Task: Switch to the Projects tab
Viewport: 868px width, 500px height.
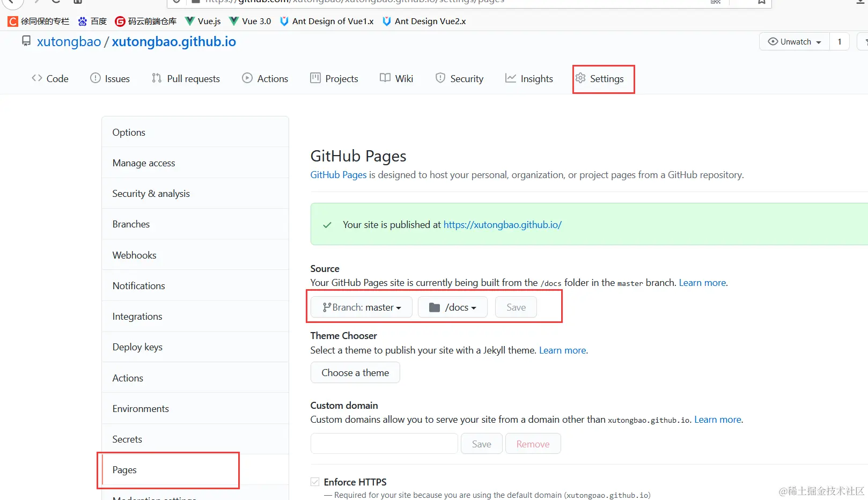Action: [334, 78]
